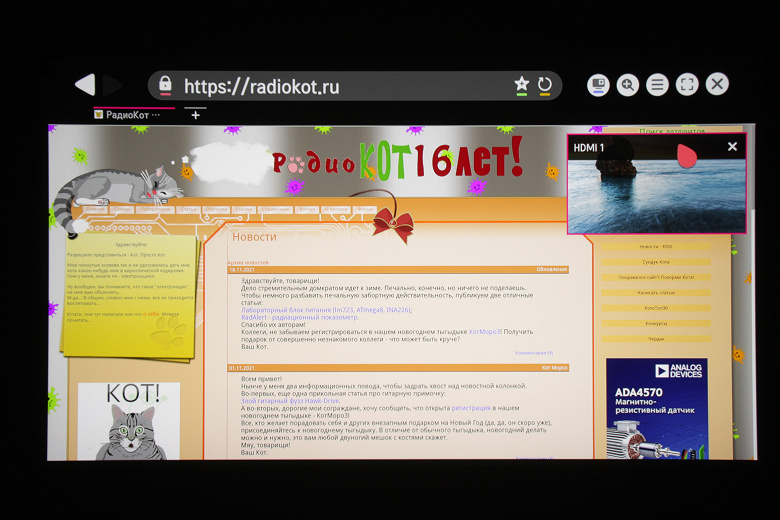Click 'Понравился сайт? Покорми Кота!' button
The width and height of the screenshot is (780, 520).
[x=656, y=278]
